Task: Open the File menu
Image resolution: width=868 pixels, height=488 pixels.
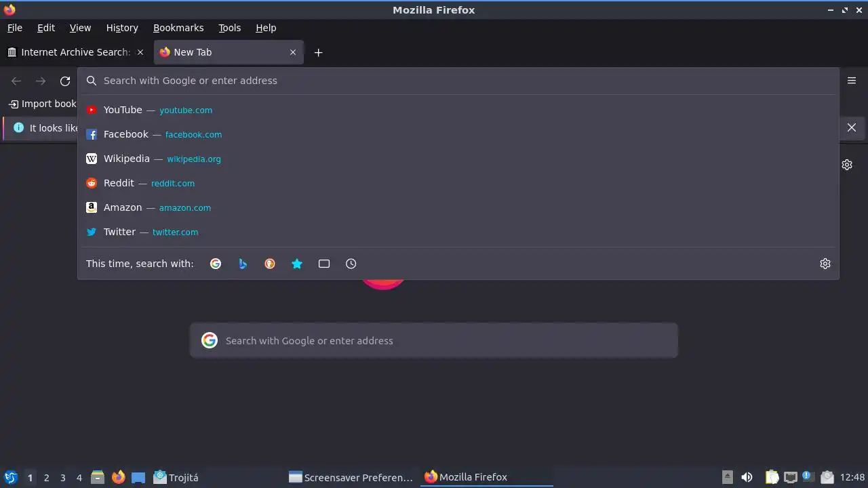Action: coord(15,28)
